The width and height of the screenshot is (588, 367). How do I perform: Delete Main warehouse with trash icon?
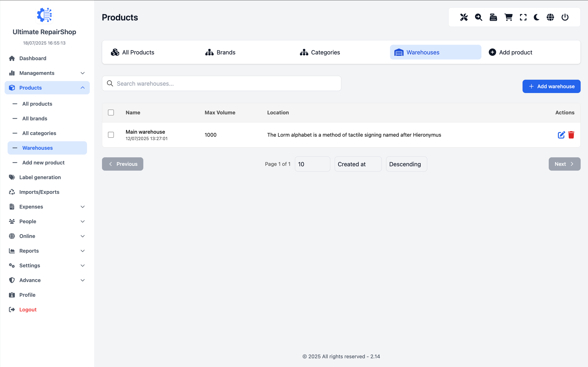click(x=571, y=135)
